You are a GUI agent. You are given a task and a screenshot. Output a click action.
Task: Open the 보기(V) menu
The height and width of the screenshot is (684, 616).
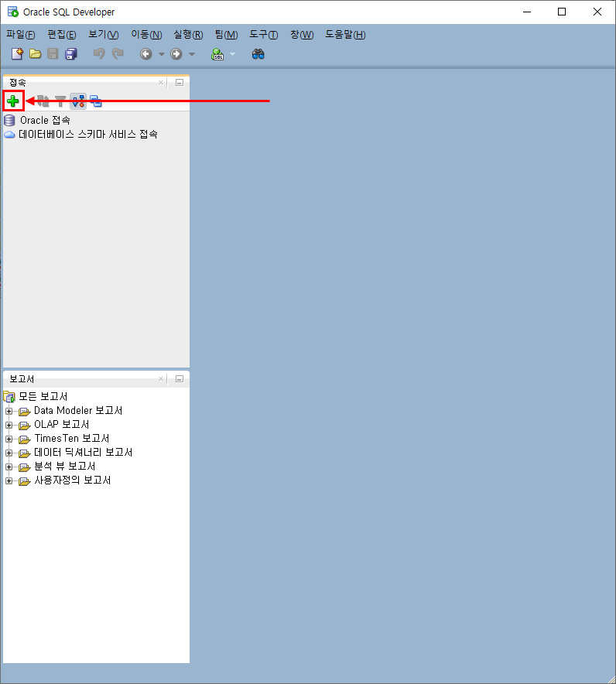click(104, 35)
